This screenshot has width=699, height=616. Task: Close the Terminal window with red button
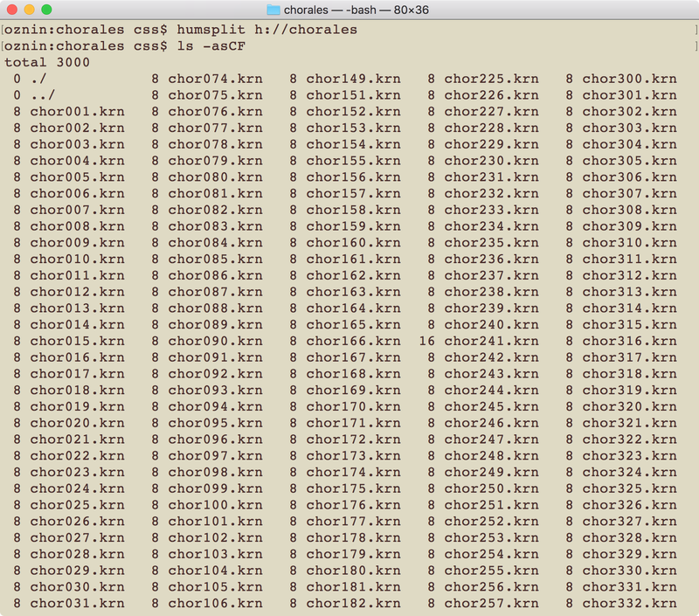coord(11,10)
